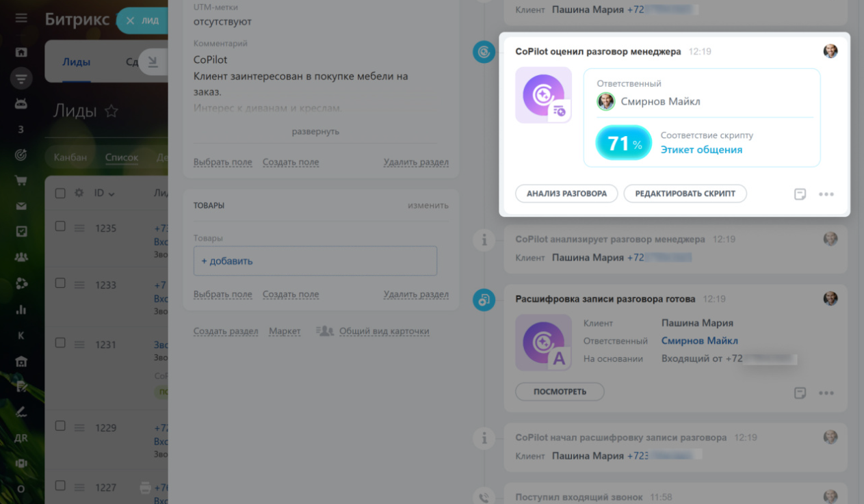Open the hamburger menu in left sidebar
This screenshot has height=504, width=864.
coord(21,18)
